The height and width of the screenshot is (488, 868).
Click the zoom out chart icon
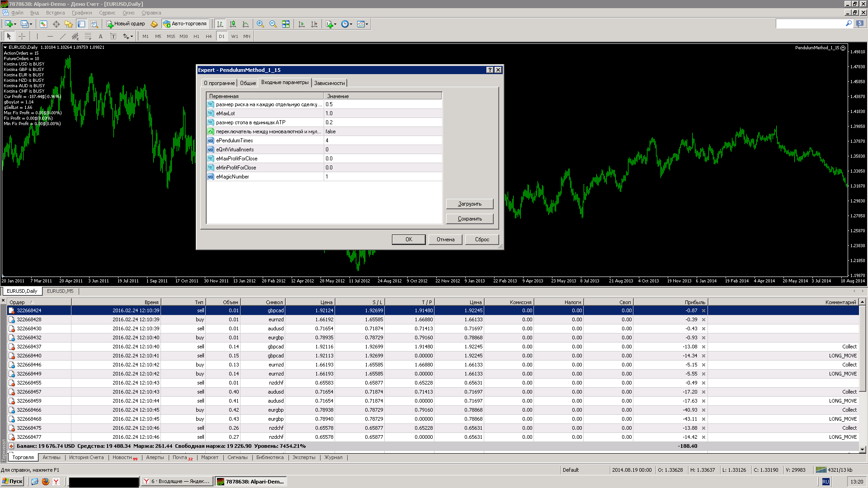pos(273,24)
